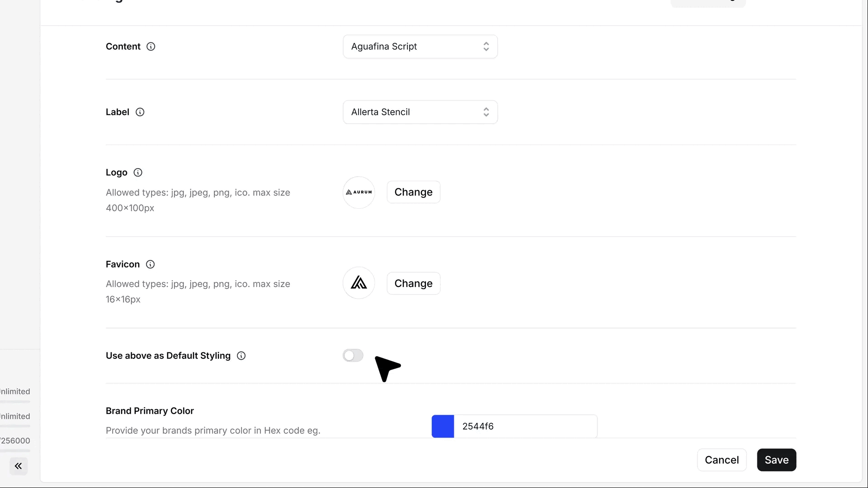Click info icon for Default Styling

click(241, 356)
